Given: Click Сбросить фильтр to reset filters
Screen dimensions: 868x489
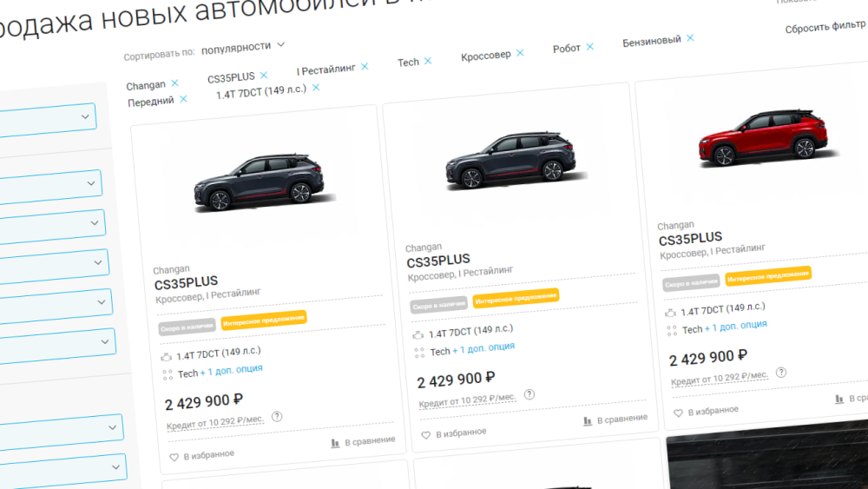Looking at the screenshot, I should [x=825, y=28].
